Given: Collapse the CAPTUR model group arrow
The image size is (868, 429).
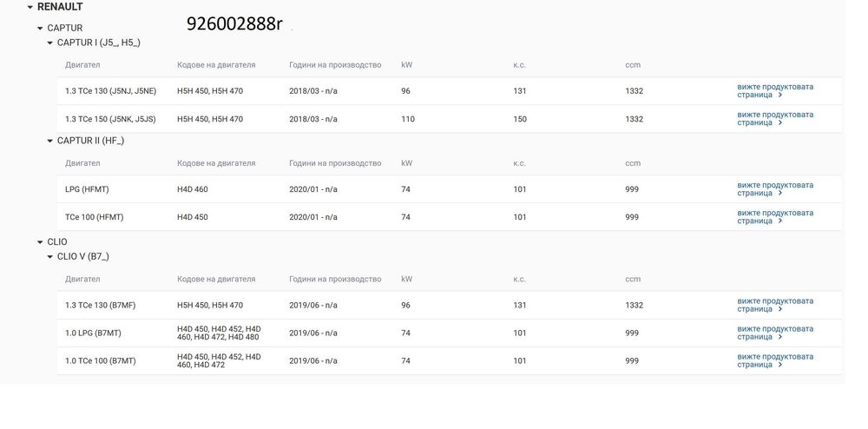Looking at the screenshot, I should pos(40,28).
